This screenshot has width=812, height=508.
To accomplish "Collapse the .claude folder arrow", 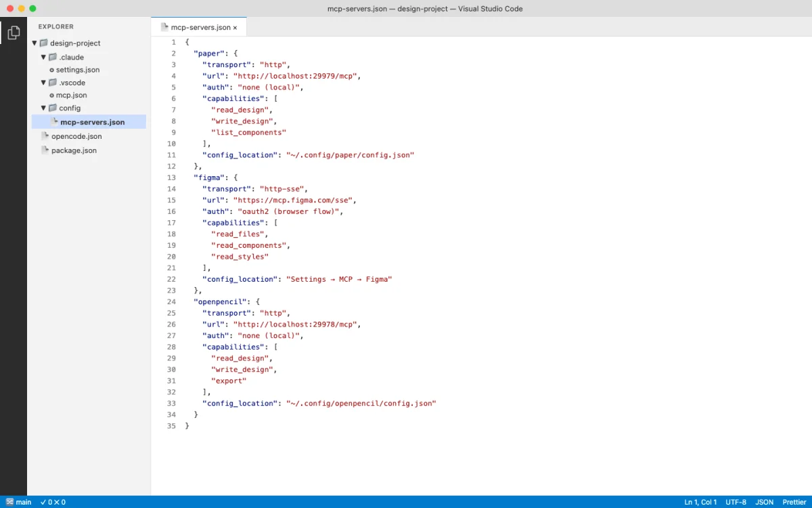I will coord(43,57).
